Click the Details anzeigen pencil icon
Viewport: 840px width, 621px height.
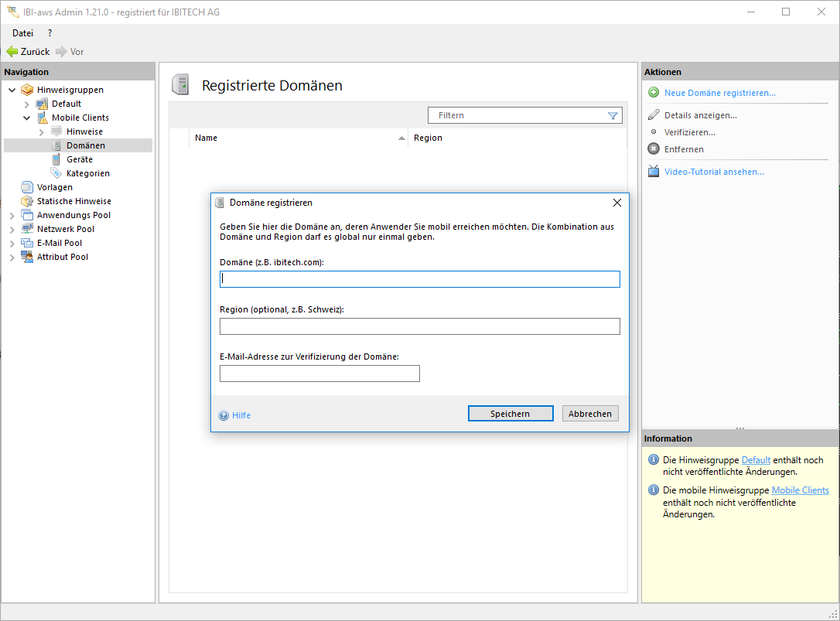pyautogui.click(x=654, y=115)
